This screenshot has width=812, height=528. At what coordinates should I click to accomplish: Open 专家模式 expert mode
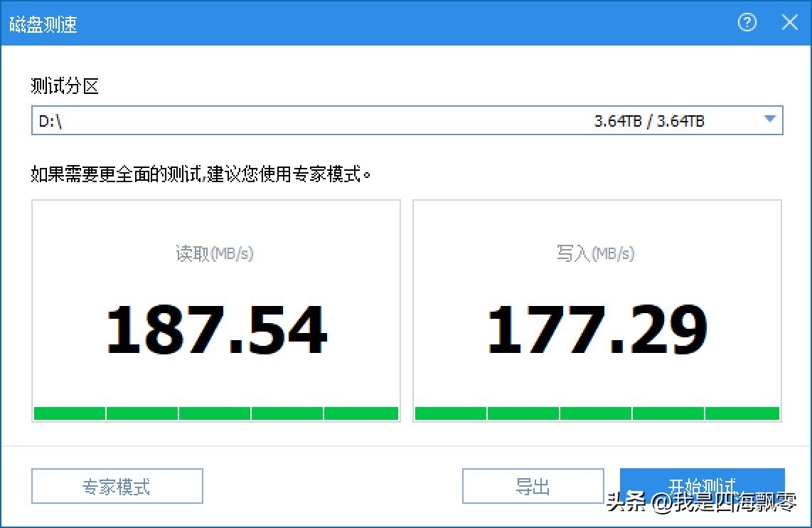(x=117, y=485)
